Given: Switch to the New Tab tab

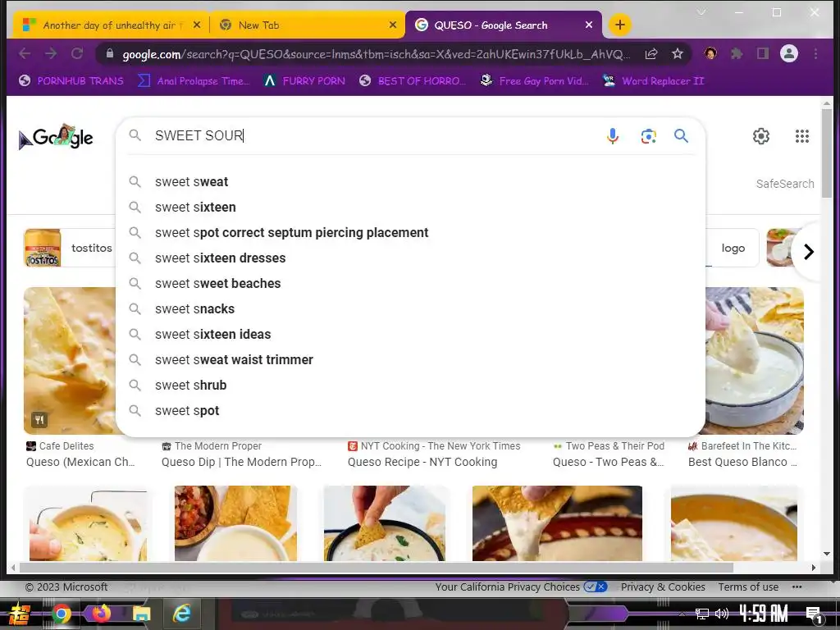Looking at the screenshot, I should point(308,25).
